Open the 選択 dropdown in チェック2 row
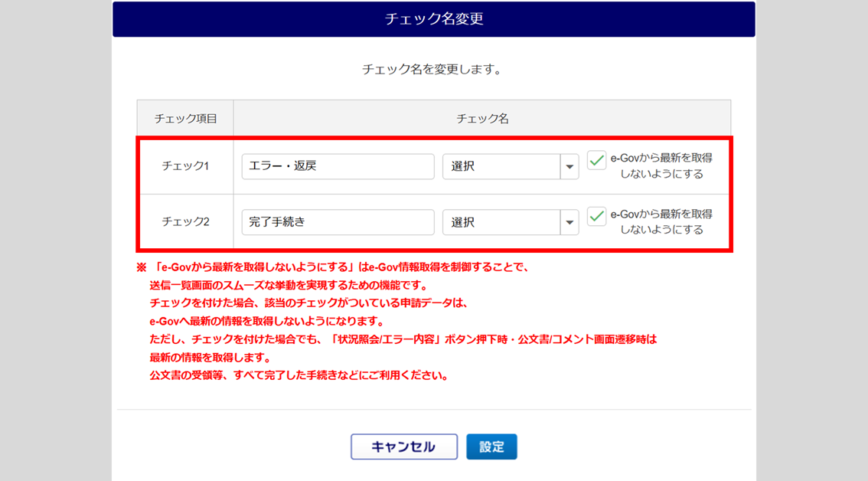 click(x=511, y=222)
